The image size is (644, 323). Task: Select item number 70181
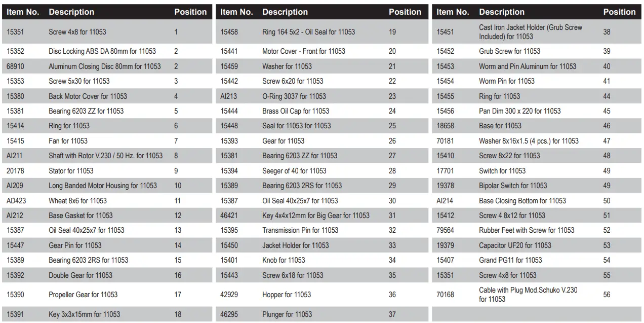point(445,141)
